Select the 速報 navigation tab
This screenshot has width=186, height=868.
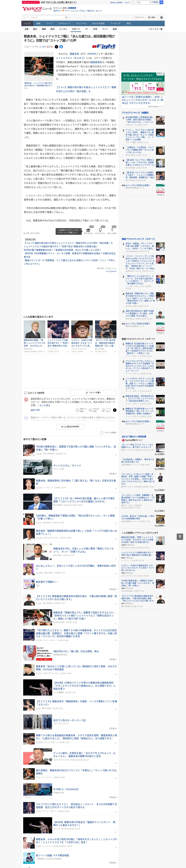38,24
